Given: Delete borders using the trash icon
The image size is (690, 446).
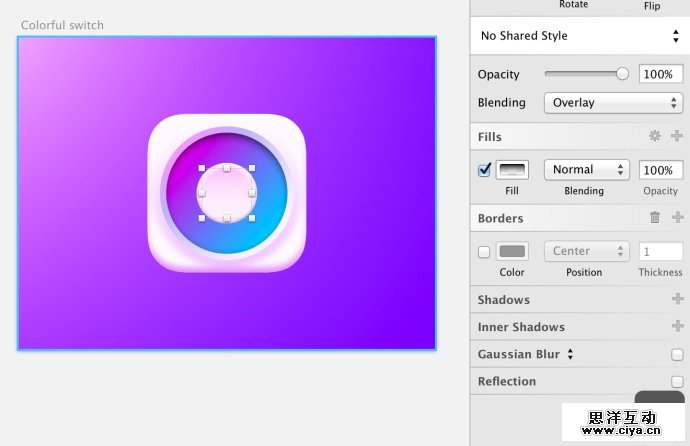Looking at the screenshot, I should click(655, 217).
